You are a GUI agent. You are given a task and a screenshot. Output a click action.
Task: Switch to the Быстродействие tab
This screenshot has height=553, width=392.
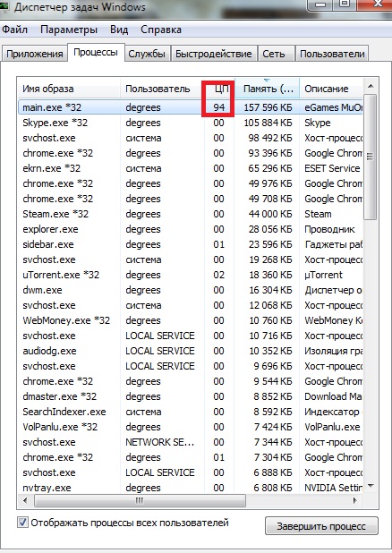point(214,54)
